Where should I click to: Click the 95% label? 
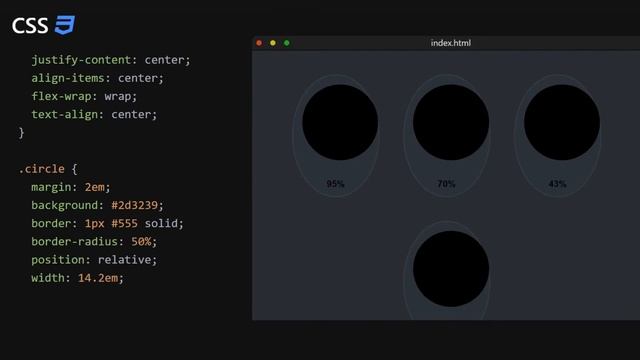(336, 184)
